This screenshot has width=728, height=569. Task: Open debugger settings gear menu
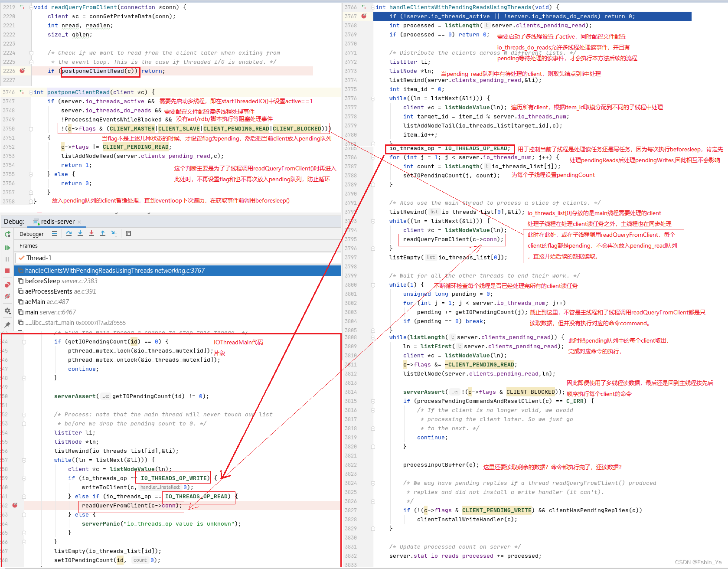point(7,311)
